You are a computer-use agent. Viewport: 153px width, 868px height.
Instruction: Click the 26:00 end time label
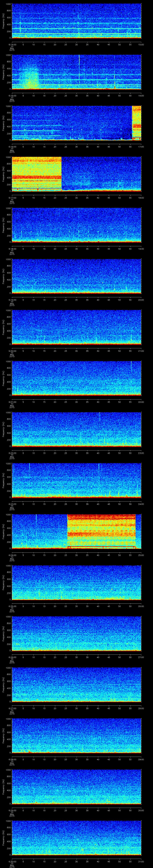pos(141,606)
